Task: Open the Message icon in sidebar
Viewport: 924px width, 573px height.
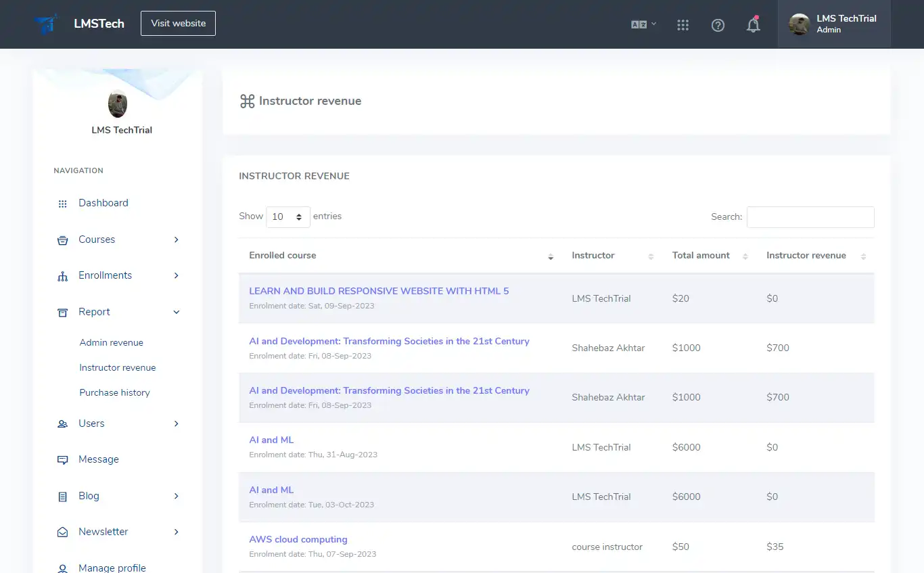Action: pos(62,459)
